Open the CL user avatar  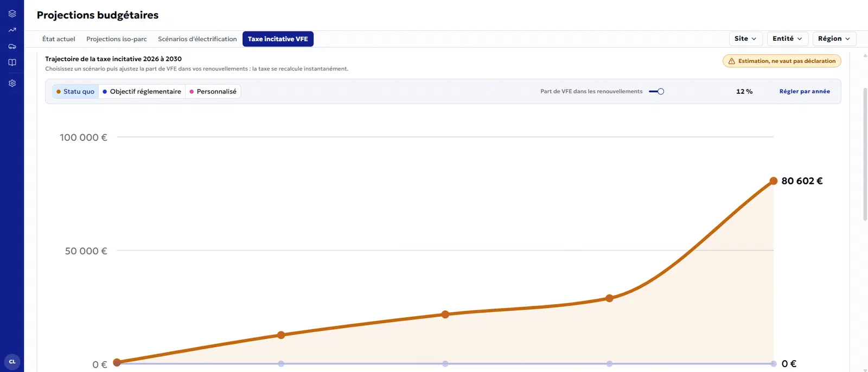click(12, 362)
